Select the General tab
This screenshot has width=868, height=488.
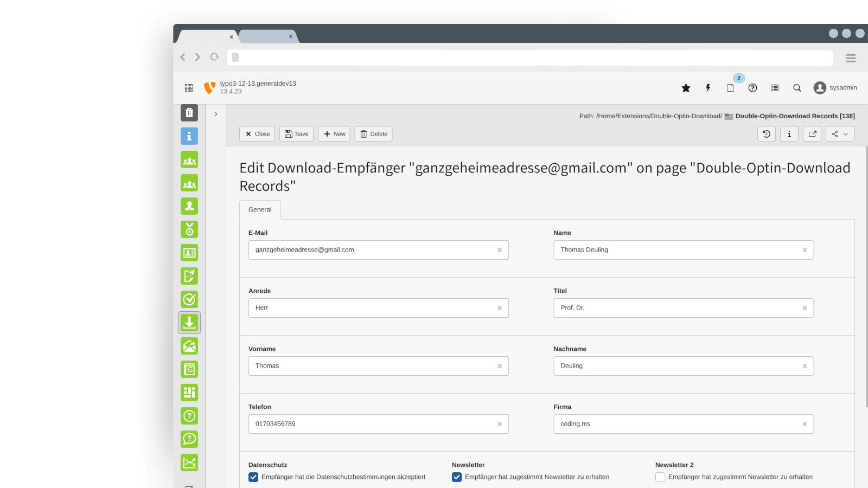(260, 210)
